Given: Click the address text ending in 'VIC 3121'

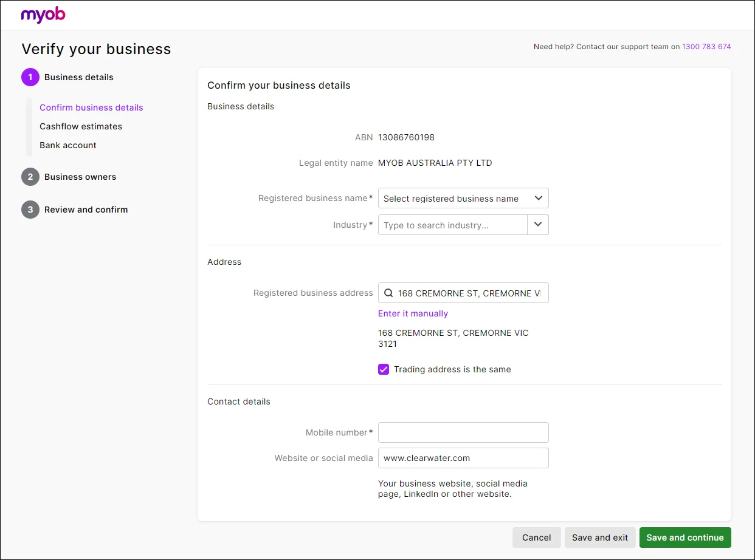Looking at the screenshot, I should (453, 338).
